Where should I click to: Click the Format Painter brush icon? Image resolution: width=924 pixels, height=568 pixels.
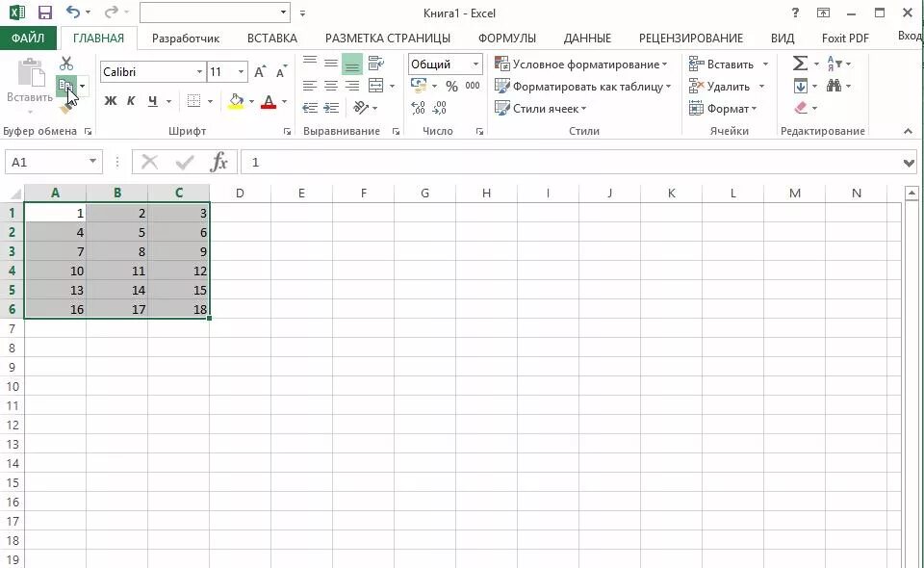click(66, 108)
